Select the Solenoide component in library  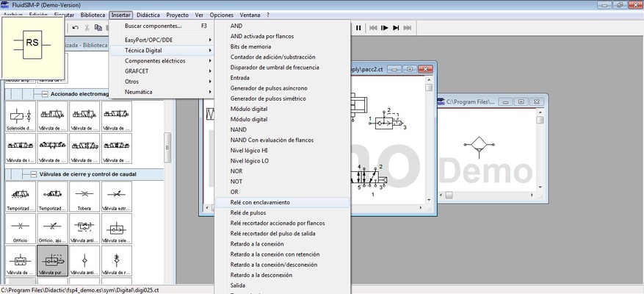tap(21, 117)
